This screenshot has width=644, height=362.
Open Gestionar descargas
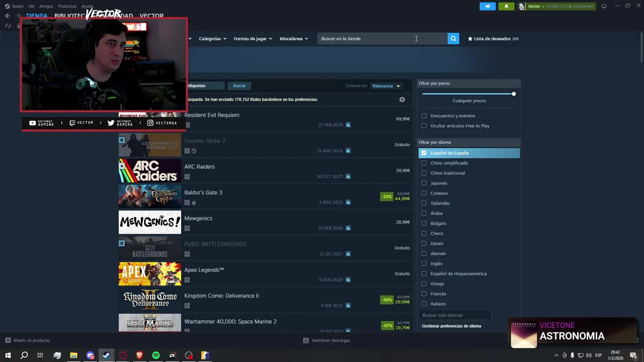click(x=331, y=340)
